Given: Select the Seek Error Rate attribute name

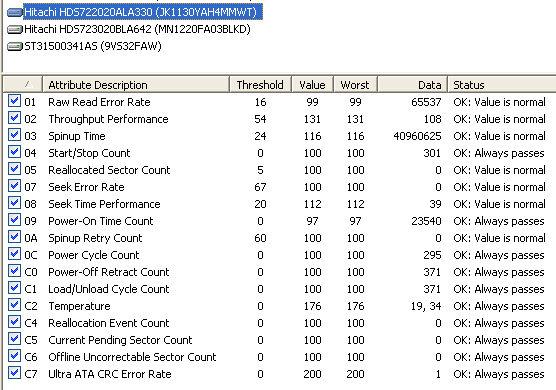Looking at the screenshot, I should point(86,187).
